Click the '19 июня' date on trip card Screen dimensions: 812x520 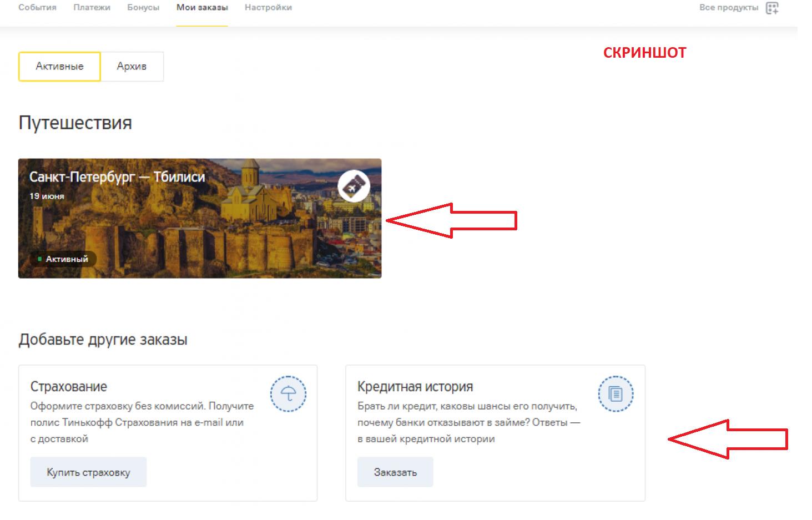[x=47, y=196]
